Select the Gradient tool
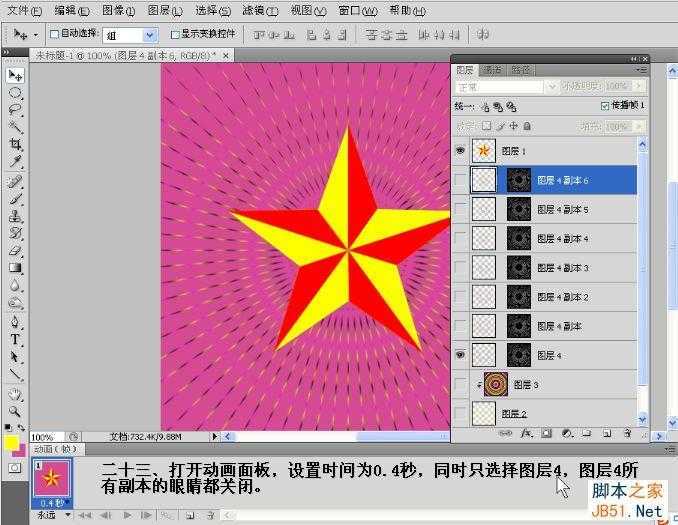This screenshot has height=525, width=678. click(x=15, y=268)
